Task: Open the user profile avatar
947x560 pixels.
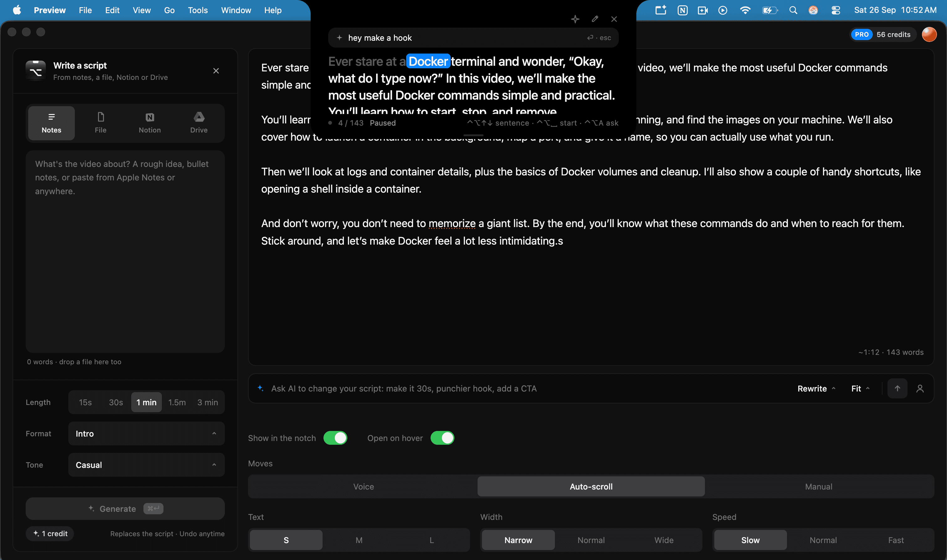Action: pos(929,34)
